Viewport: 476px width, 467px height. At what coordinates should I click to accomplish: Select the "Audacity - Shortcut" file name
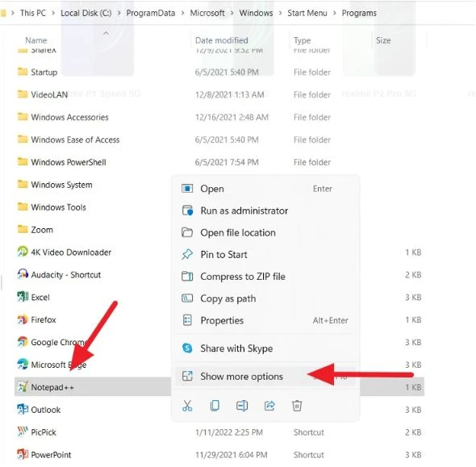click(x=66, y=275)
